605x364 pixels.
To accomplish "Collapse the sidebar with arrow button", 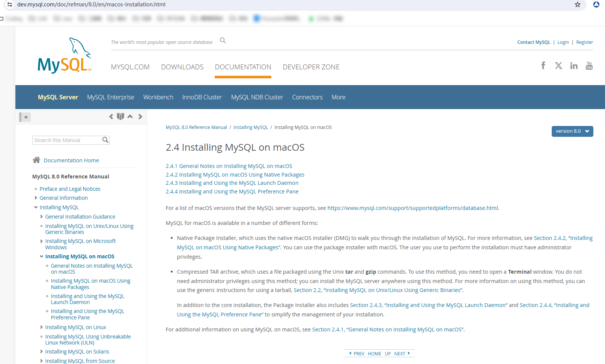I will click(x=25, y=117).
